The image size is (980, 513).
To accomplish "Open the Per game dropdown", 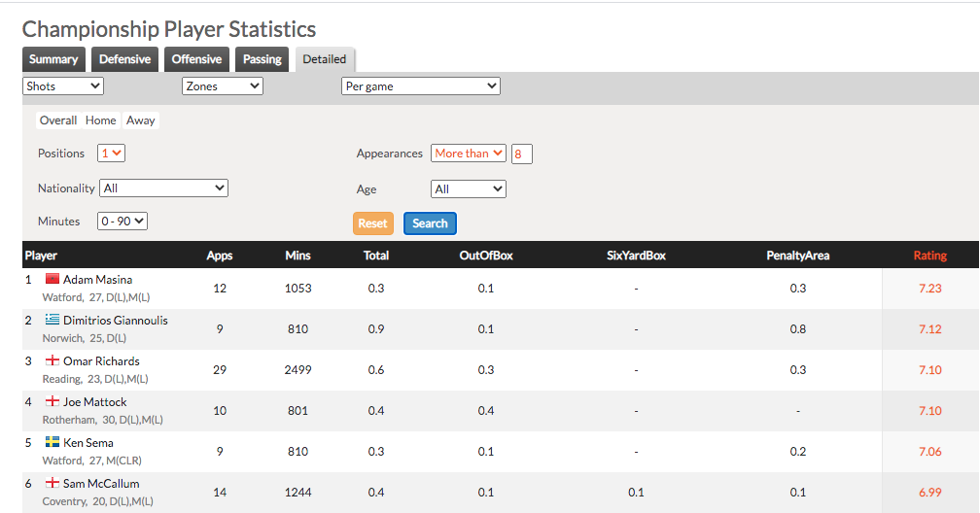I will [421, 86].
